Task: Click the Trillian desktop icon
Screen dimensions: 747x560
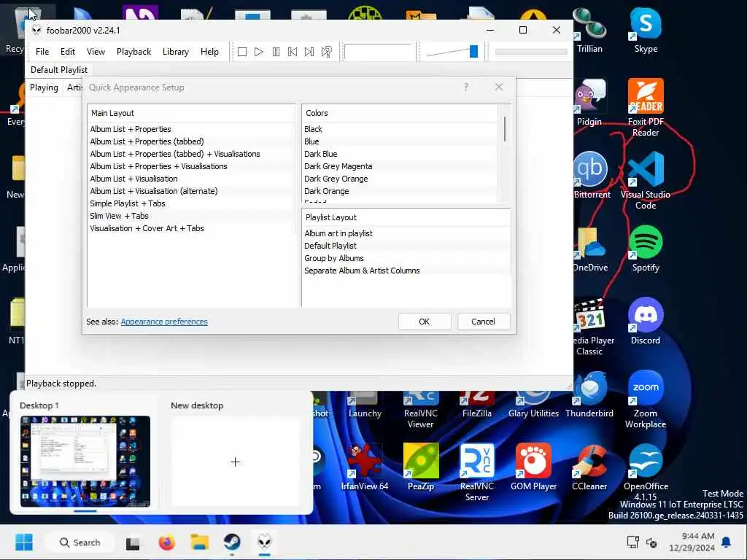Action: coord(589,31)
